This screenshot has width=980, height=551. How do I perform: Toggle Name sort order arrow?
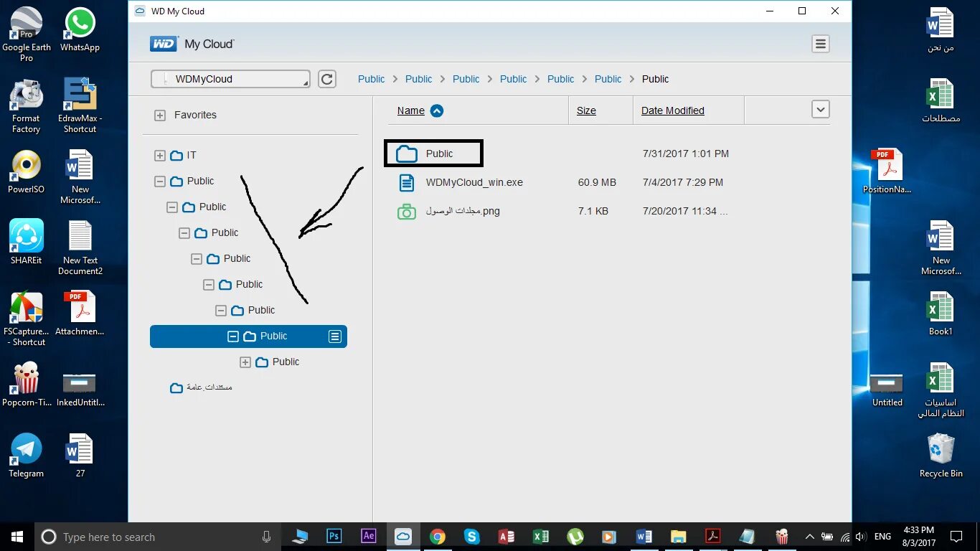pos(437,110)
